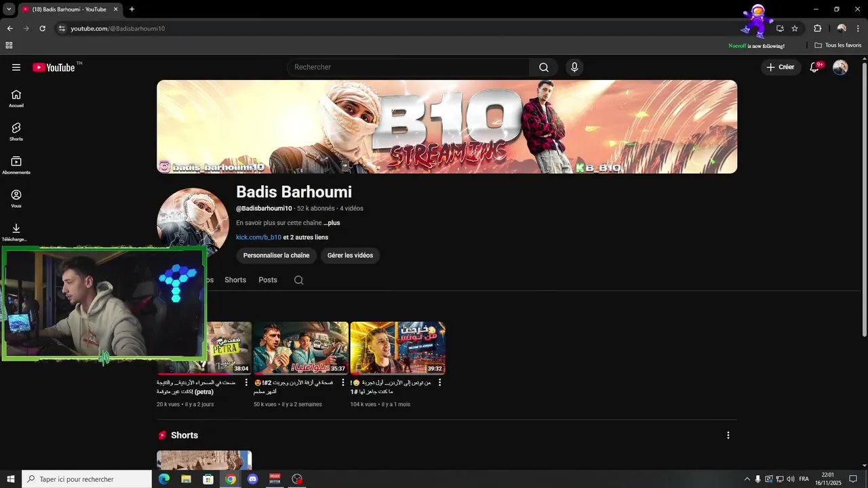Click the '@Badisbarhoumi10' handle
The width and height of the screenshot is (868, 488).
(264, 209)
